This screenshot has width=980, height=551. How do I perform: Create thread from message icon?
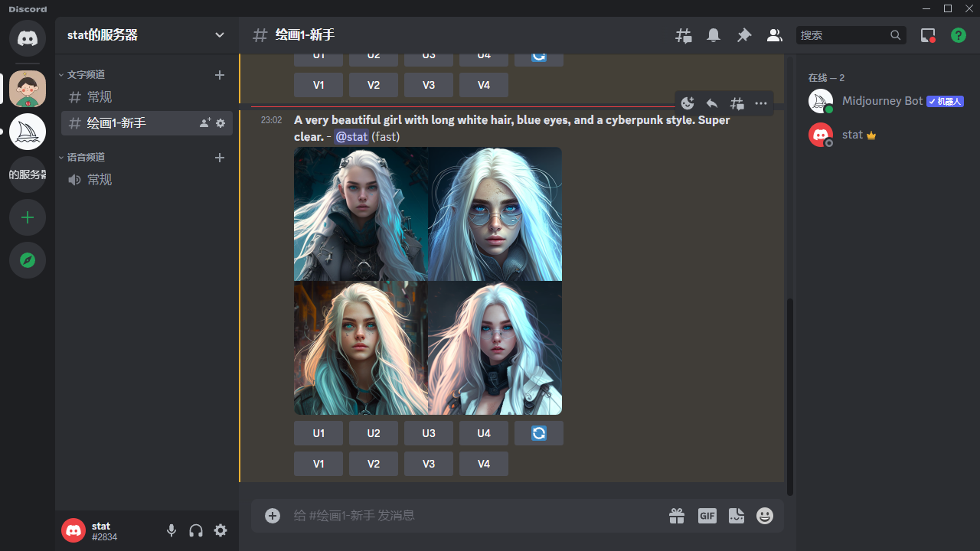[737, 103]
